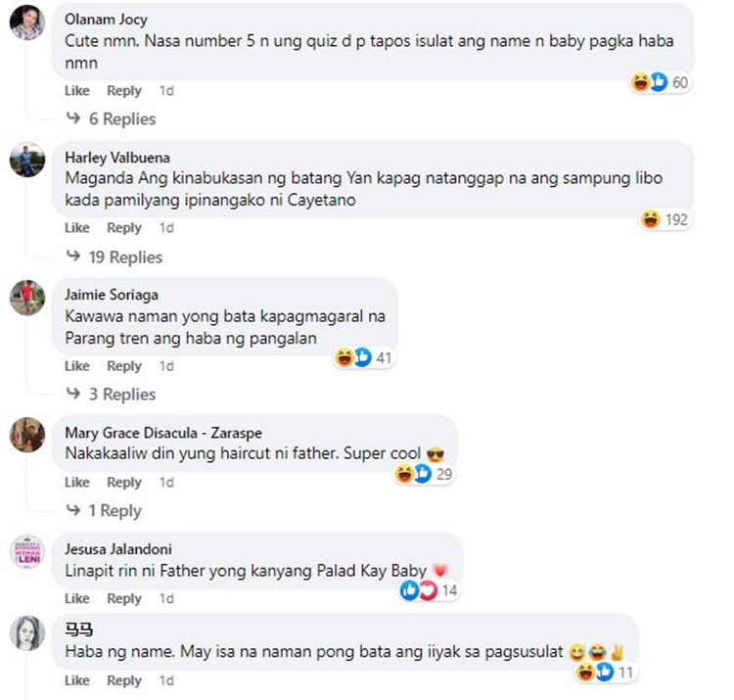Reply to Jaimie Soriaga's comment
This screenshot has height=700, width=734.
124,366
